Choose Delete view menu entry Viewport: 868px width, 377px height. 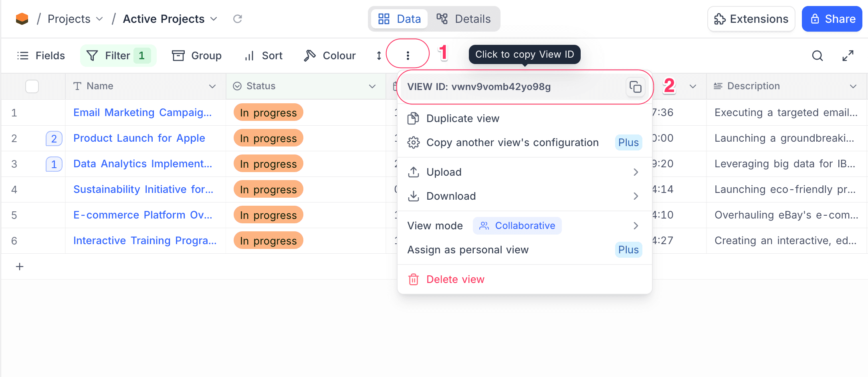[455, 279]
